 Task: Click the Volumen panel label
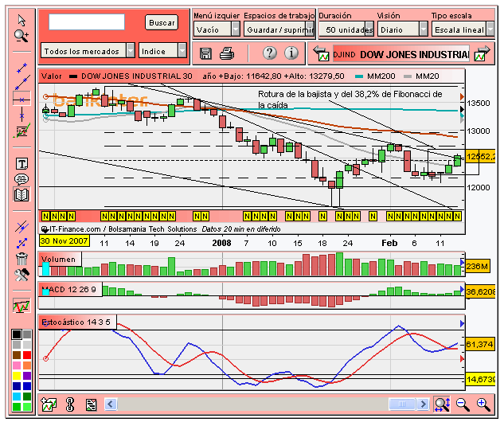click(58, 260)
